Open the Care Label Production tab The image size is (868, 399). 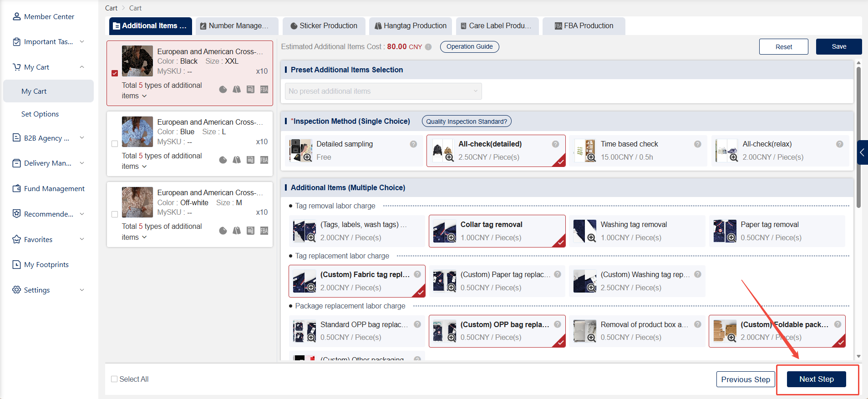coord(497,26)
